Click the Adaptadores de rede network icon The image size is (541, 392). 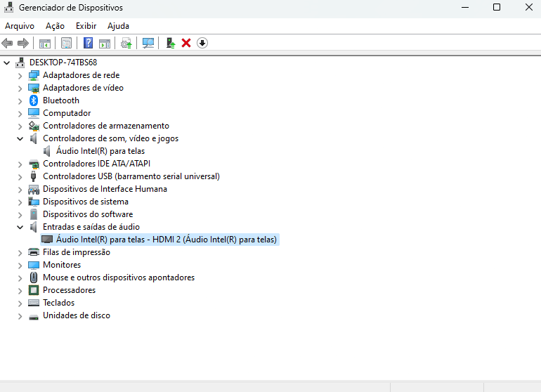(34, 75)
